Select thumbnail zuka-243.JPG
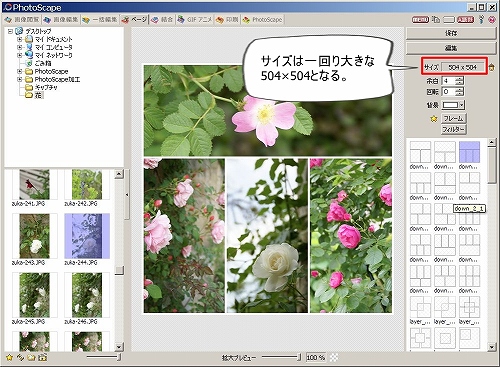Screen dimensions: 500x367 [x=34, y=236]
